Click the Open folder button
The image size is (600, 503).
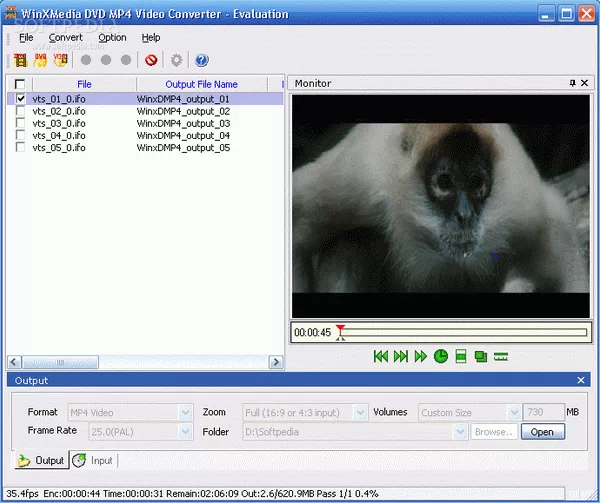point(542,432)
